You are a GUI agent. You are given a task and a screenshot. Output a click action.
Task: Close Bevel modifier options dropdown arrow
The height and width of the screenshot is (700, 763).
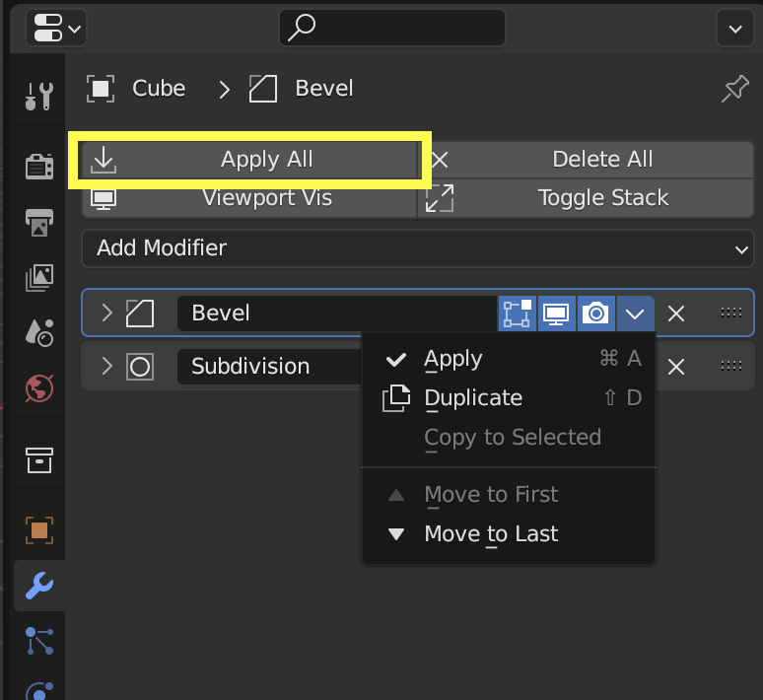click(635, 314)
